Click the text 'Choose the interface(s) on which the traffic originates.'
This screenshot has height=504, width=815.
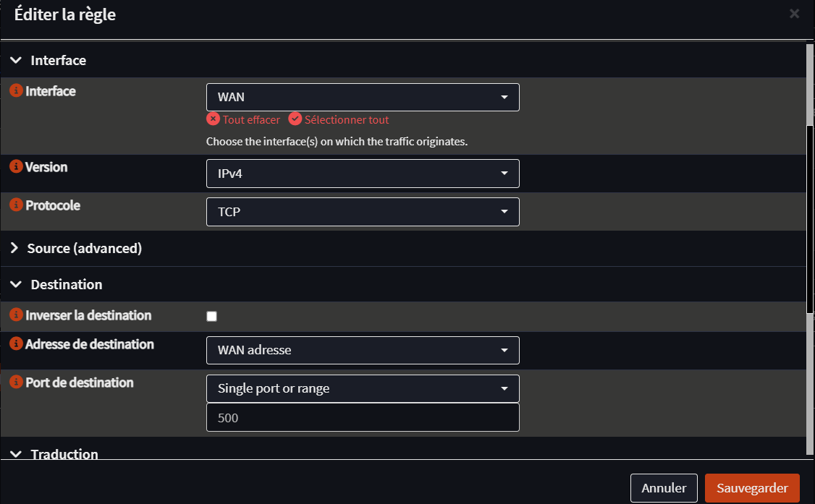pyautogui.click(x=337, y=141)
